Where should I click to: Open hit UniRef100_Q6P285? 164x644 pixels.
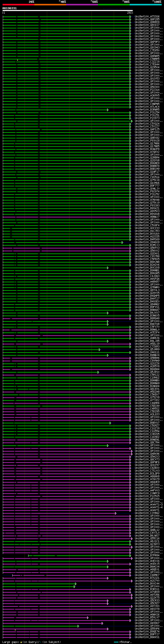point(147,19)
